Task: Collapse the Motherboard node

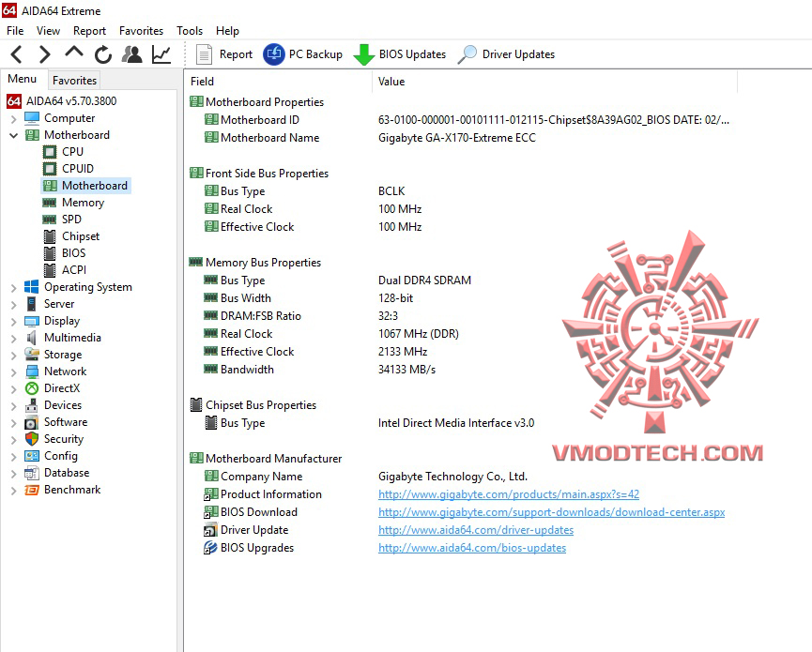Action: 13,136
